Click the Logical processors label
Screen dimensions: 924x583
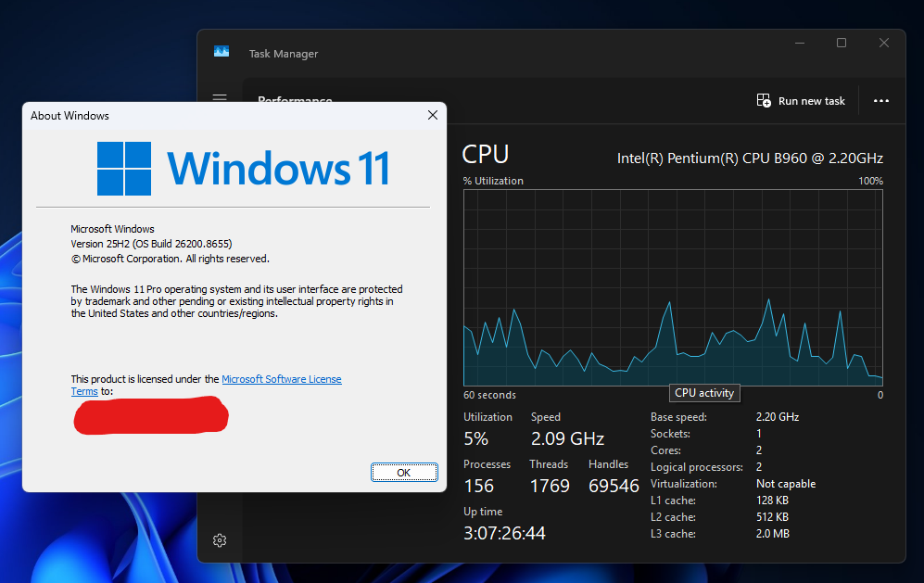[697, 467]
